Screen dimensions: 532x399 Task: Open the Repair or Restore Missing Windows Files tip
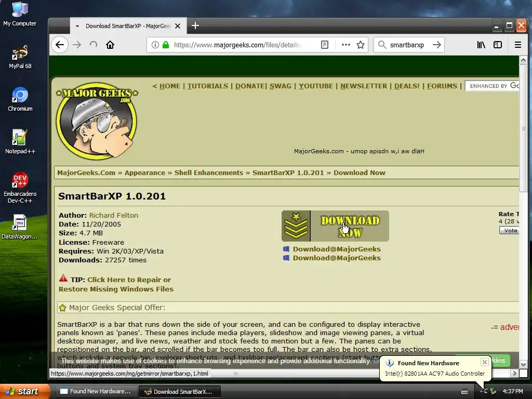[x=116, y=284]
